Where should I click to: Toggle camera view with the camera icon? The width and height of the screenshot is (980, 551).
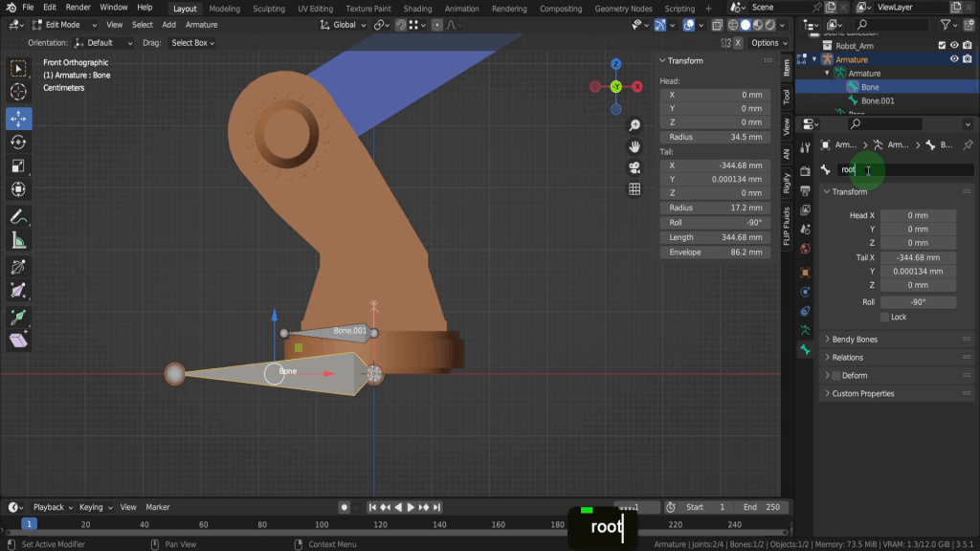point(635,167)
